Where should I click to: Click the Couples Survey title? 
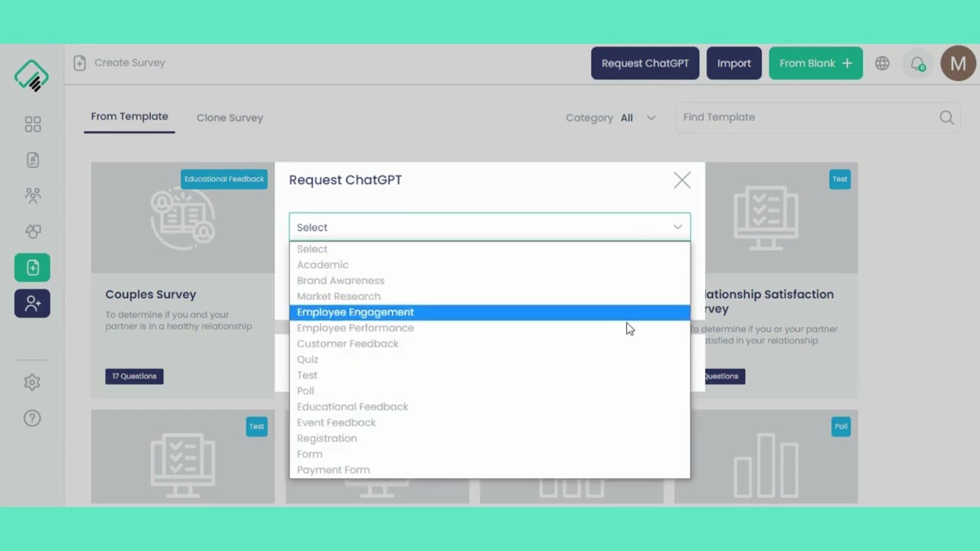151,295
